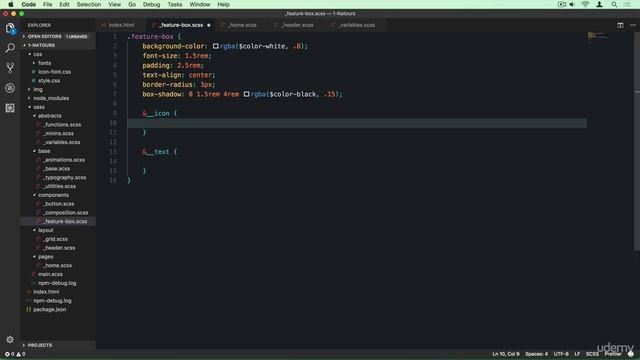Open the volume menu bar icon
Viewport: 640px width, 360px height.
coord(572,4)
